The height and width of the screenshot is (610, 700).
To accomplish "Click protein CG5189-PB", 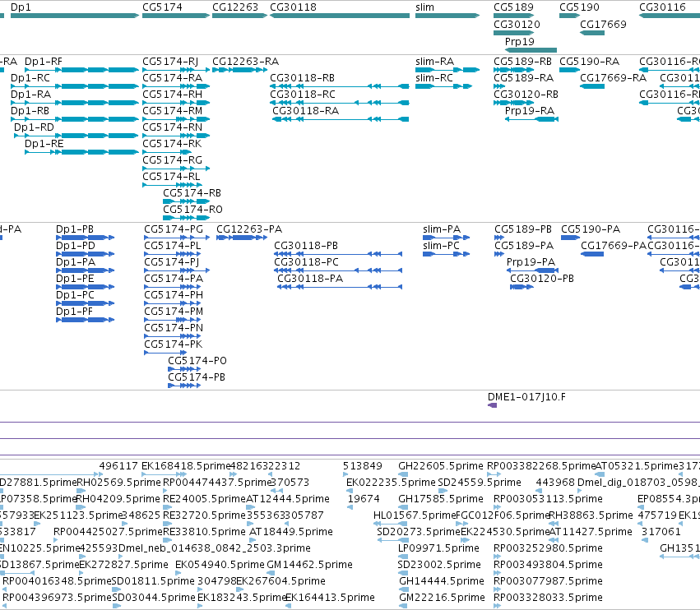I will point(523,229).
